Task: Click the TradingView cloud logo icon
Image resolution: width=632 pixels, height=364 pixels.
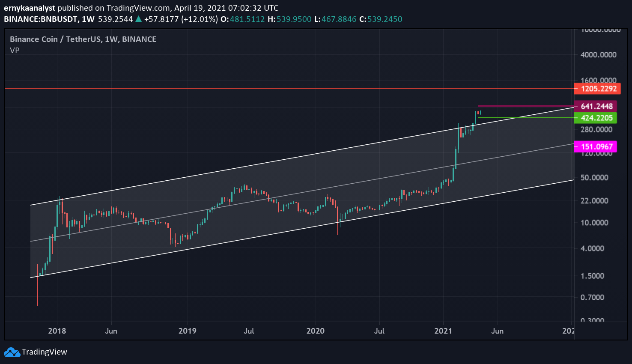Action: pos(12,352)
